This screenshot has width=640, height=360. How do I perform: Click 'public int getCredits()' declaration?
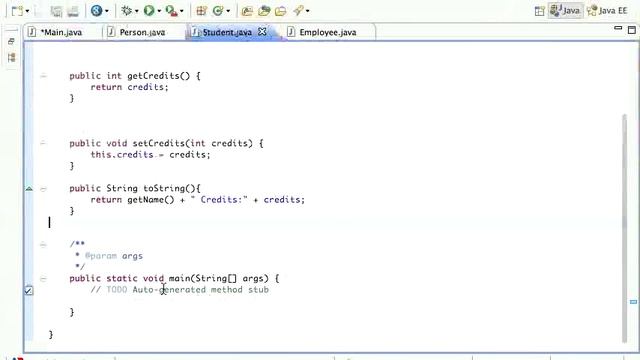tap(135, 76)
